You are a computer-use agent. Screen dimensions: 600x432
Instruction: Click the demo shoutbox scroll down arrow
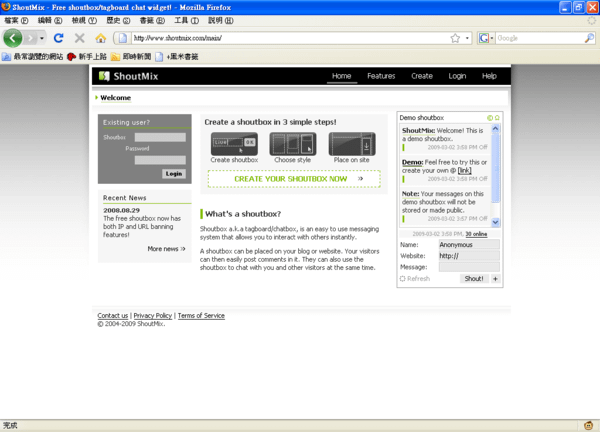tap(495, 222)
